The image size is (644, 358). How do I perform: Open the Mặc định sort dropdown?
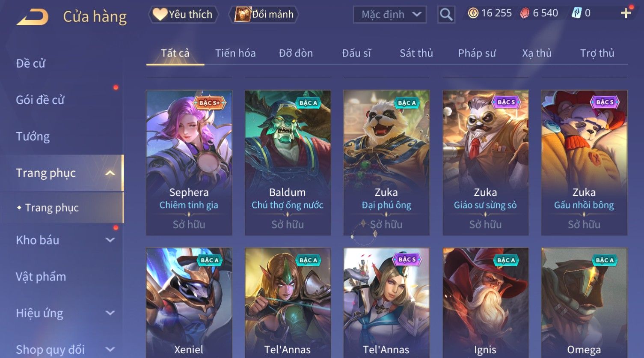point(390,15)
